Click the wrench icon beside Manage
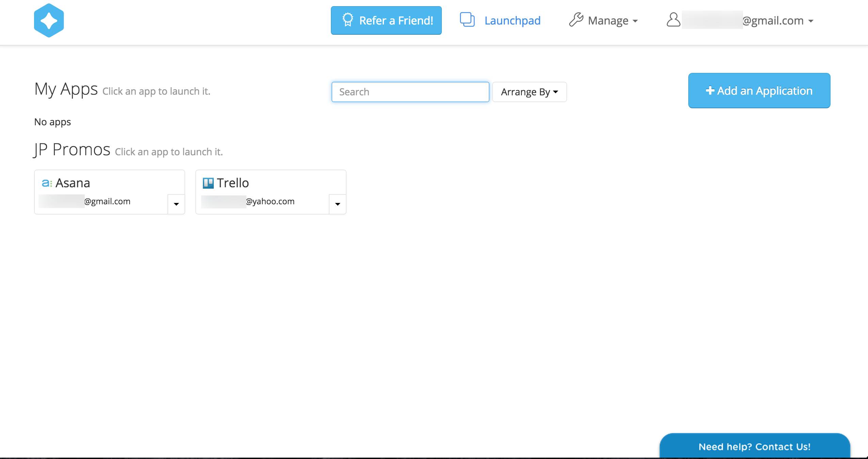Screen dimensions: 868x459 click(x=576, y=19)
